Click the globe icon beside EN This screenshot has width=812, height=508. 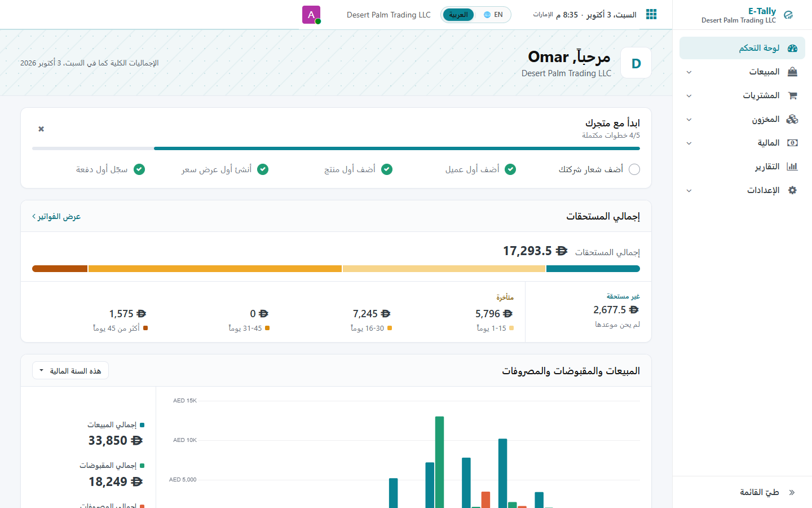coord(487,15)
